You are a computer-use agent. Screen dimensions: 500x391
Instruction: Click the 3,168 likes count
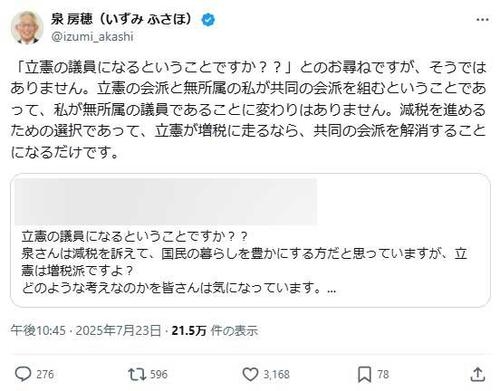(276, 374)
